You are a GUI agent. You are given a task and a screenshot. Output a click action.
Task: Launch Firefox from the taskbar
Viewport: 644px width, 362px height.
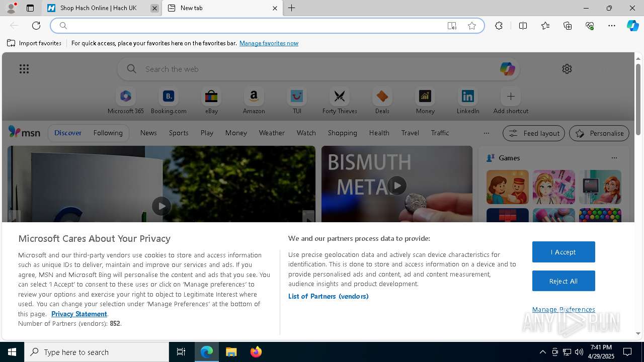coord(256,352)
